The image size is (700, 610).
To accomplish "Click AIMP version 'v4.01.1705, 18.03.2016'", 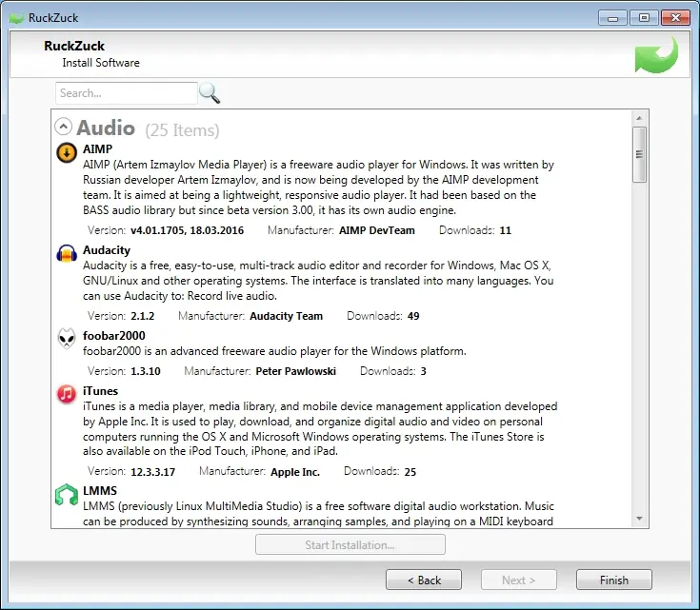I will (187, 230).
